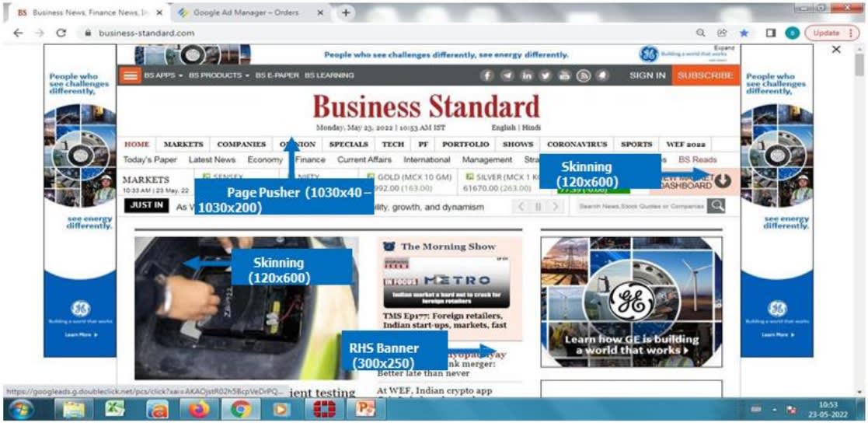Click the Business Standard logo
The height and width of the screenshot is (423, 868).
point(427,107)
